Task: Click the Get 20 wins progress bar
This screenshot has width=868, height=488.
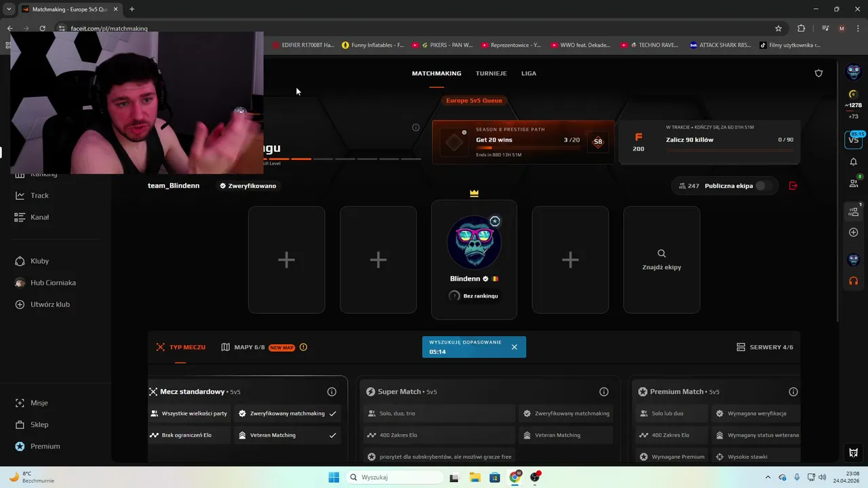Action: [x=528, y=148]
